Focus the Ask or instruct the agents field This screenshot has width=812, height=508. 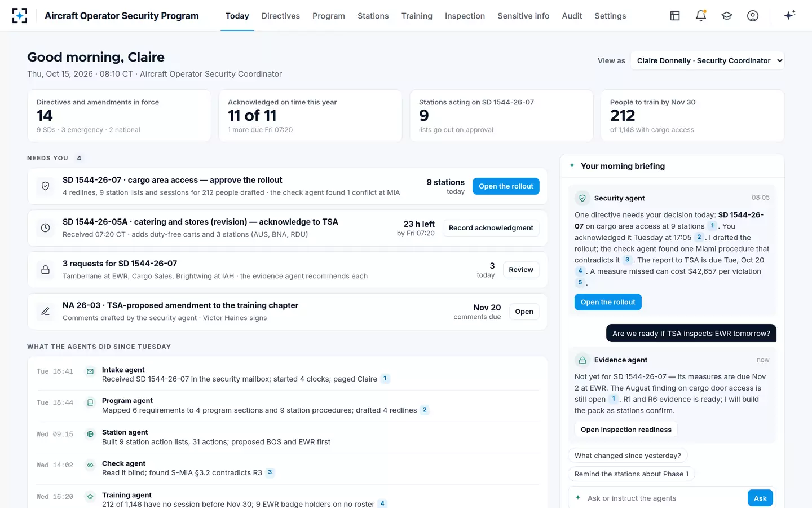coord(664,498)
